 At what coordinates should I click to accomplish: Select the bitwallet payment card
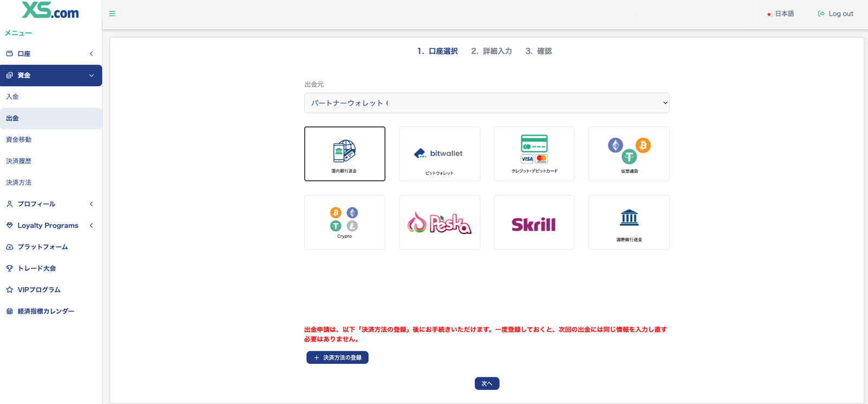(439, 154)
